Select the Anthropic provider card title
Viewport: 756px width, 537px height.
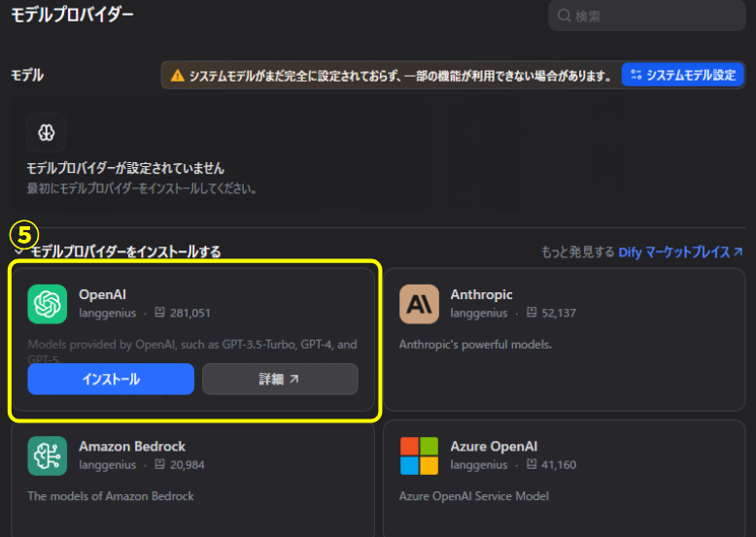click(x=481, y=294)
